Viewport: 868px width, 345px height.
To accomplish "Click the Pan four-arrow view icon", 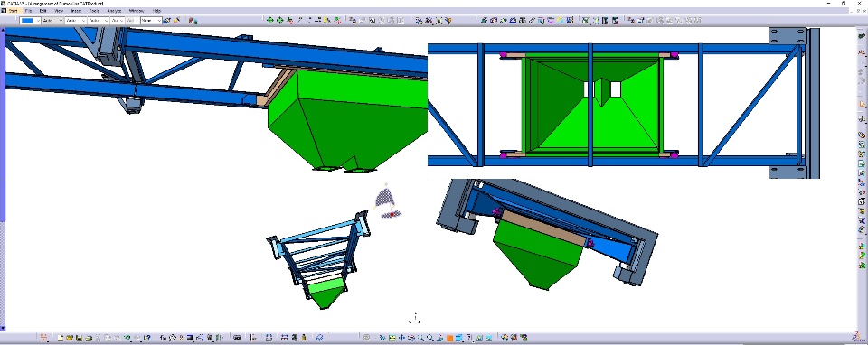I will [401, 338].
